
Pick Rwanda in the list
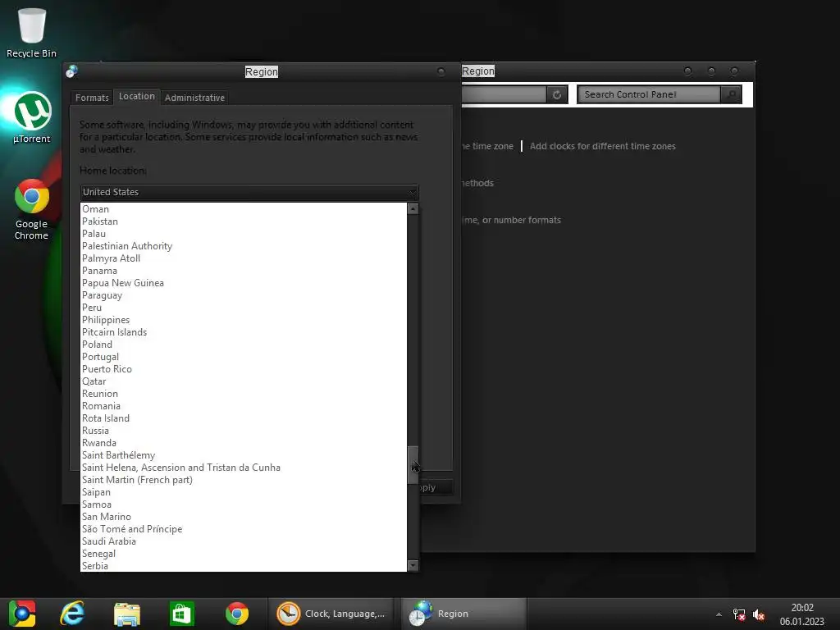click(244, 443)
